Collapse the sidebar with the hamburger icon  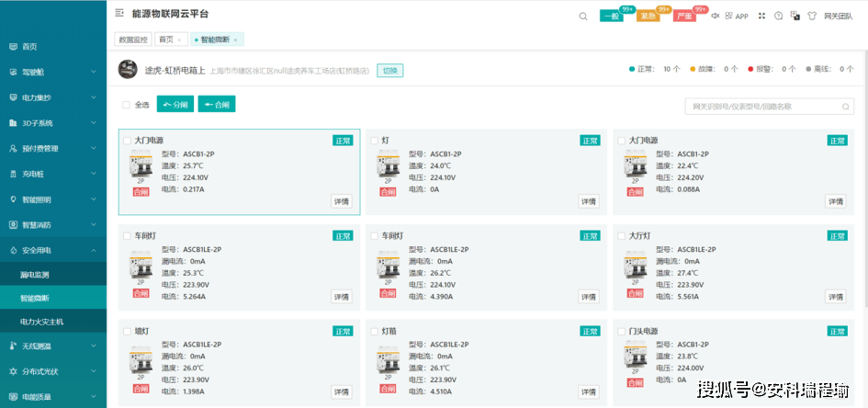tap(119, 13)
